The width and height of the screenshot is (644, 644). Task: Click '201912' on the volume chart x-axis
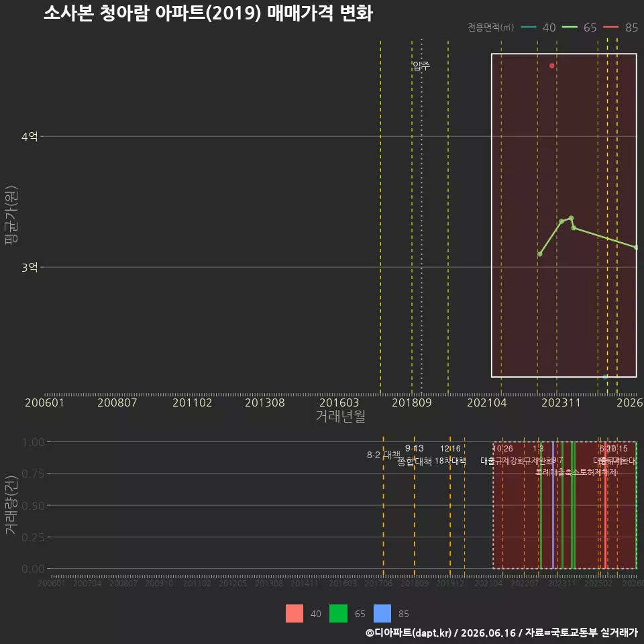pyautogui.click(x=450, y=583)
